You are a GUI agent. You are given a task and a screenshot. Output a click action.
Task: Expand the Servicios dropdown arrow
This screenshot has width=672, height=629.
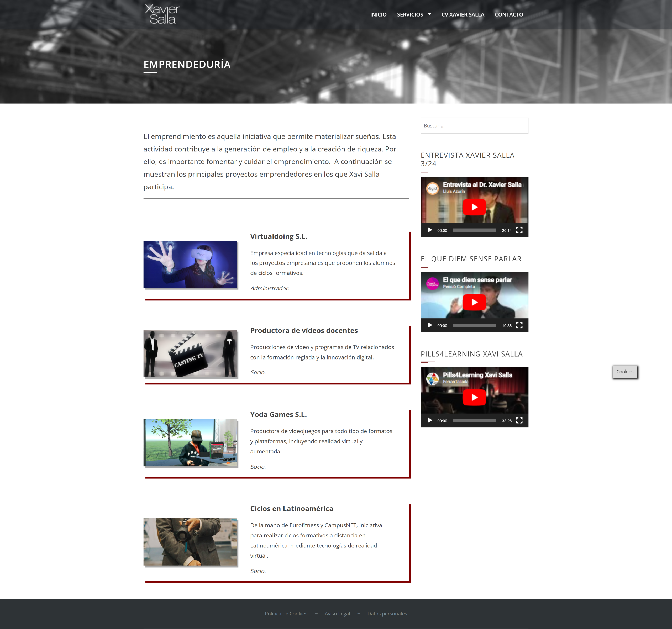pos(429,14)
